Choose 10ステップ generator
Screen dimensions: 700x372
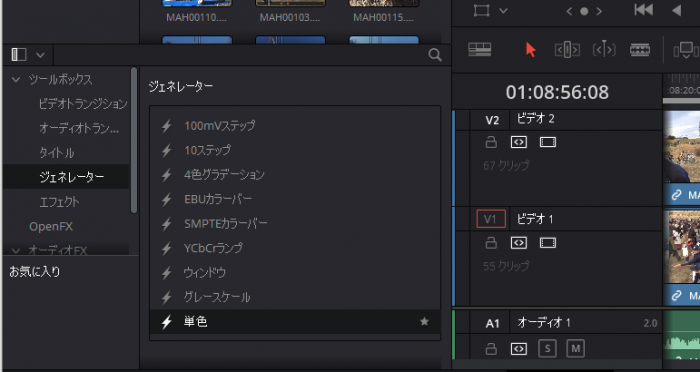pos(295,150)
